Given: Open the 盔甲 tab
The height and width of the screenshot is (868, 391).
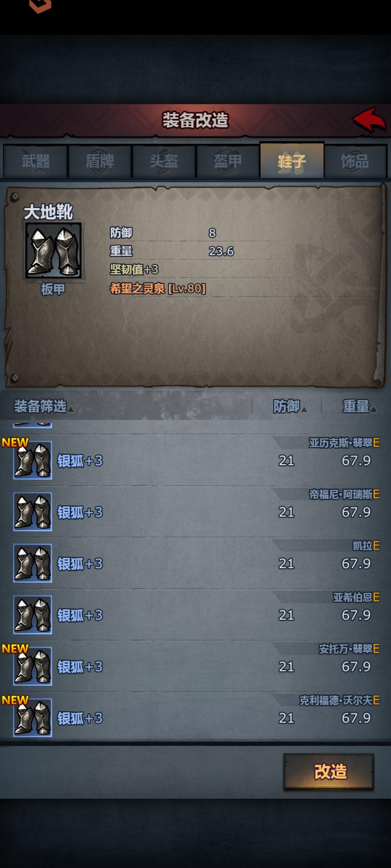Looking at the screenshot, I should (x=228, y=161).
